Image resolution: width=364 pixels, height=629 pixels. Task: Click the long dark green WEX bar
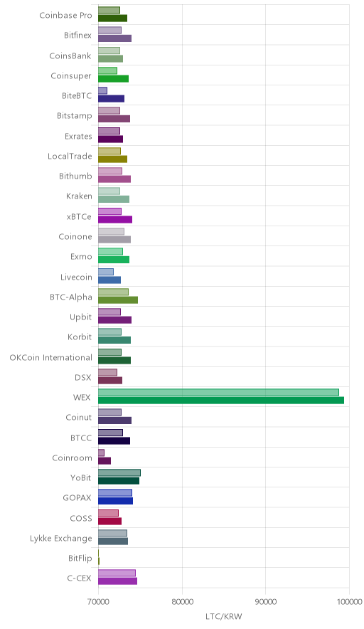coord(221,401)
